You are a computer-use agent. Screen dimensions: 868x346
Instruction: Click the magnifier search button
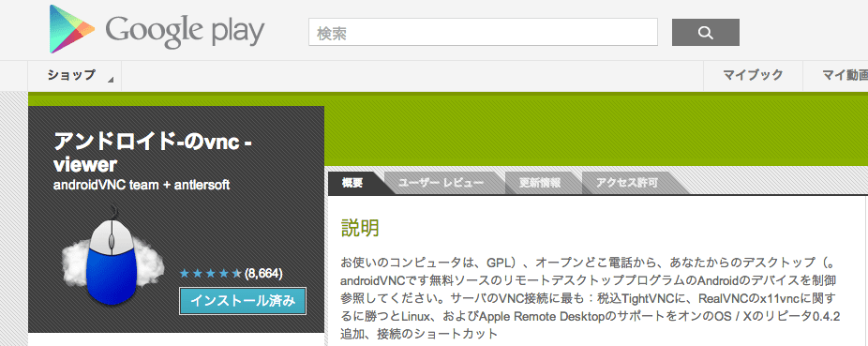705,32
